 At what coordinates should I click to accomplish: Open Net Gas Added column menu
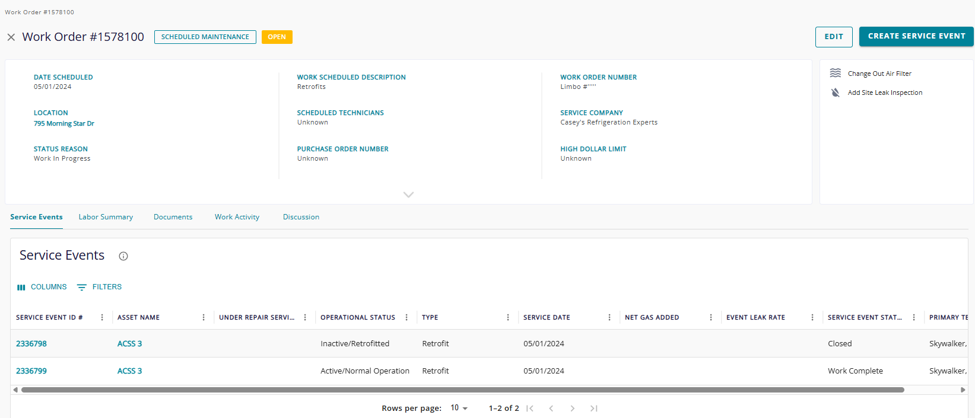tap(711, 317)
